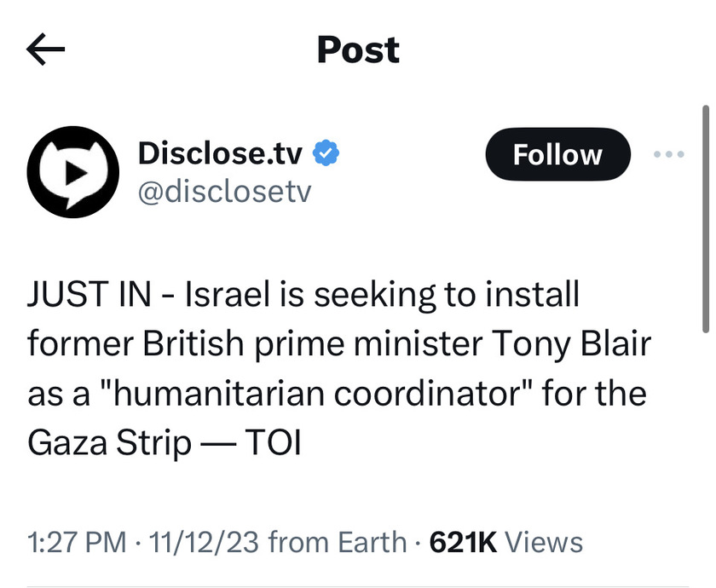This screenshot has width=716, height=588.
Task: Click the 621K Views count
Action: click(x=506, y=542)
